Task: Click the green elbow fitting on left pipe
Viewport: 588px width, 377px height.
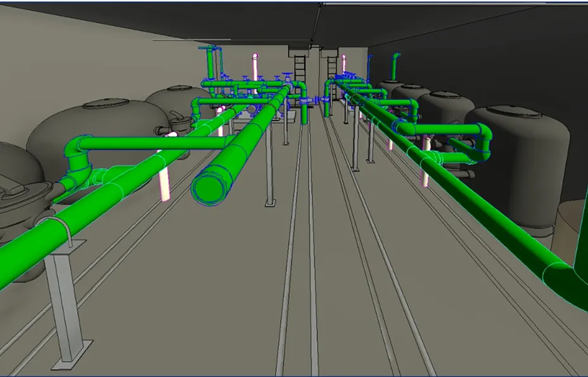Action: tap(77, 151)
